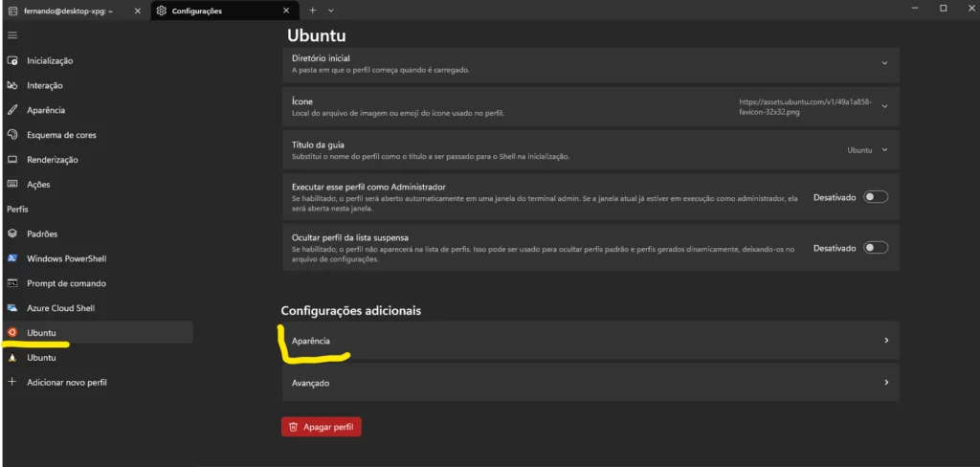This screenshot has width=980, height=467.
Task: Expand the Diretório inicial section chevron
Action: click(884, 63)
